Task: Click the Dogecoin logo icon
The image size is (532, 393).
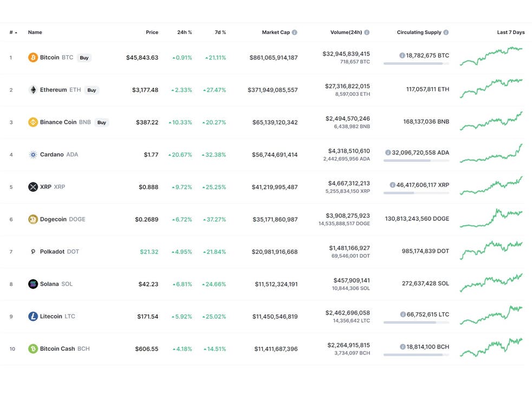Action: click(x=33, y=219)
